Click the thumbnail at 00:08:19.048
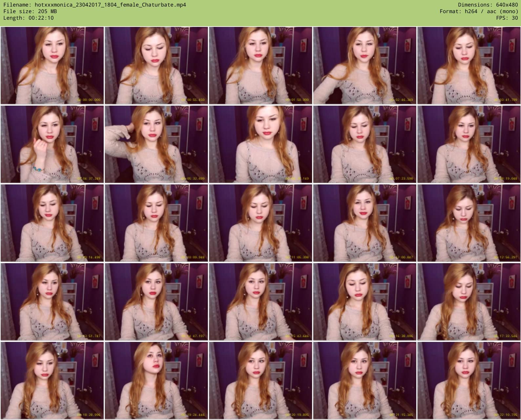Image resolution: width=521 pixels, height=420 pixels. [x=469, y=144]
